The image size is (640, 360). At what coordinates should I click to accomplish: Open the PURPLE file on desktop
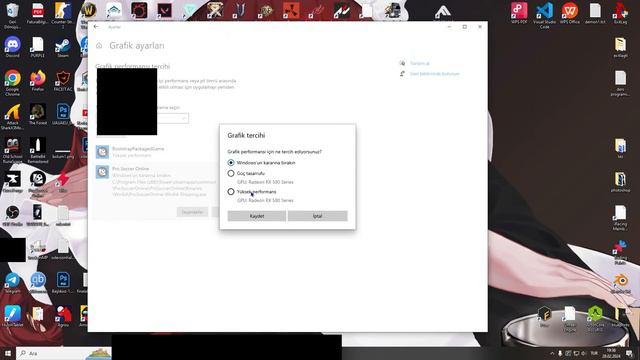pos(38,47)
